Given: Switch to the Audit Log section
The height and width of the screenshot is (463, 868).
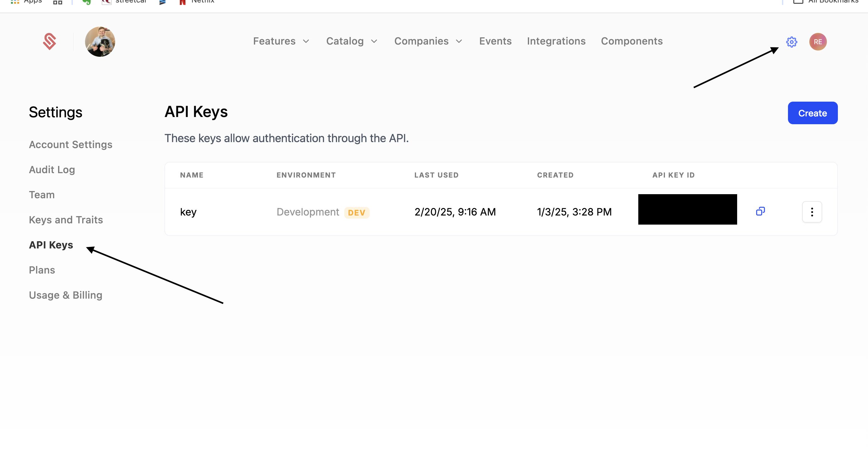Looking at the screenshot, I should coord(51,169).
